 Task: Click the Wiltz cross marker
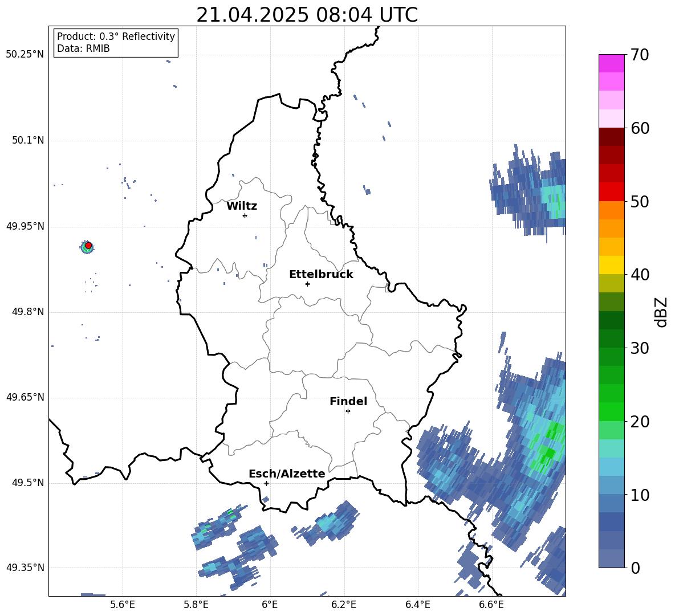click(x=245, y=215)
